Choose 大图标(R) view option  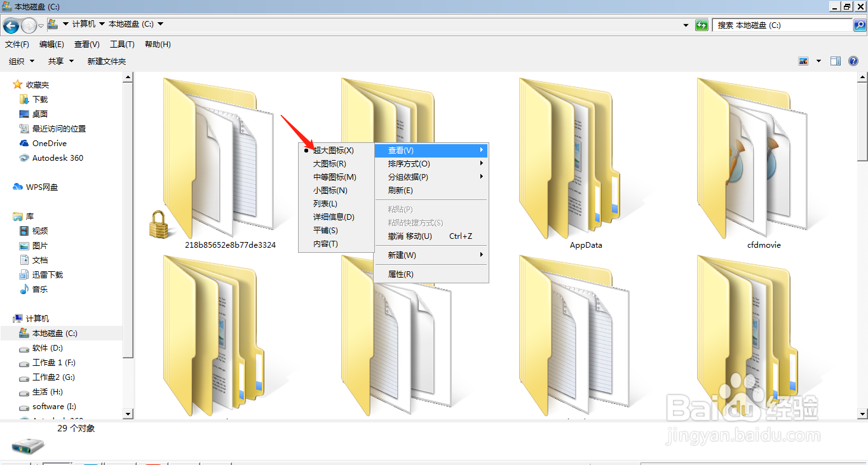coord(336,164)
